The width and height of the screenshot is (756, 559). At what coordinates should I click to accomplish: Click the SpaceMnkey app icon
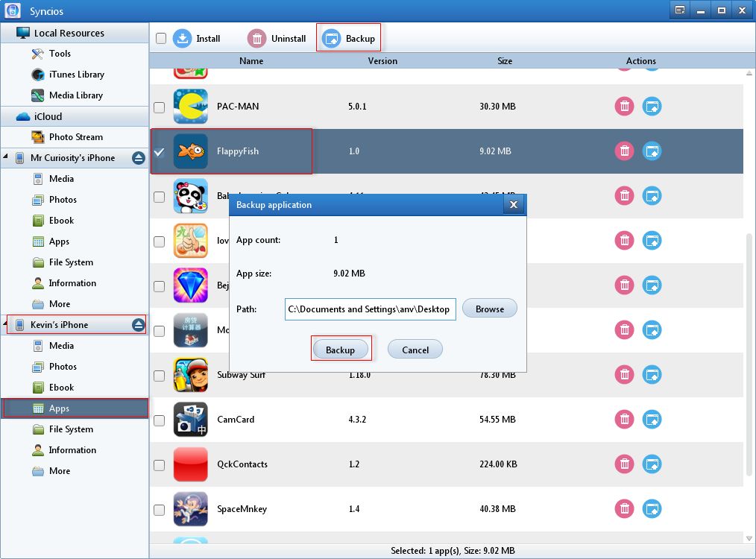190,509
